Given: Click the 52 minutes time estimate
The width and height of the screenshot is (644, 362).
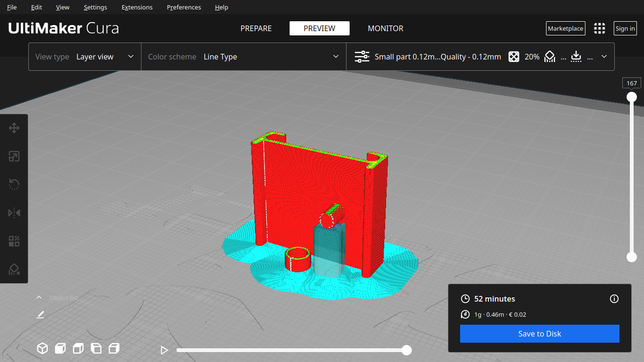Looking at the screenshot, I should tap(495, 299).
